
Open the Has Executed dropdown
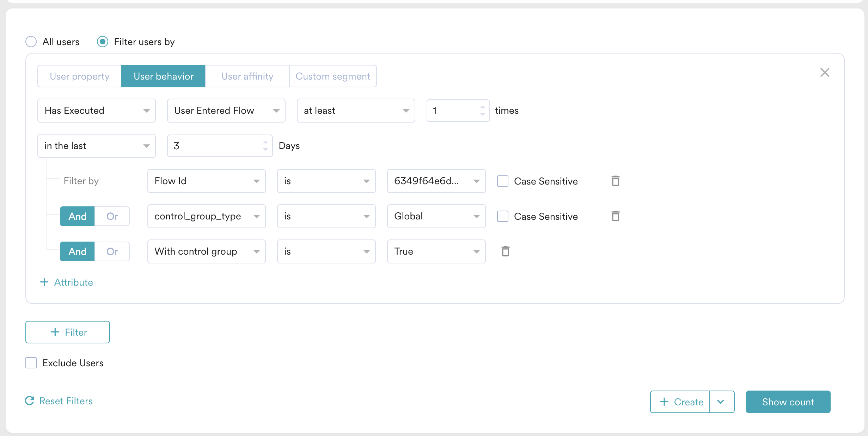click(96, 111)
